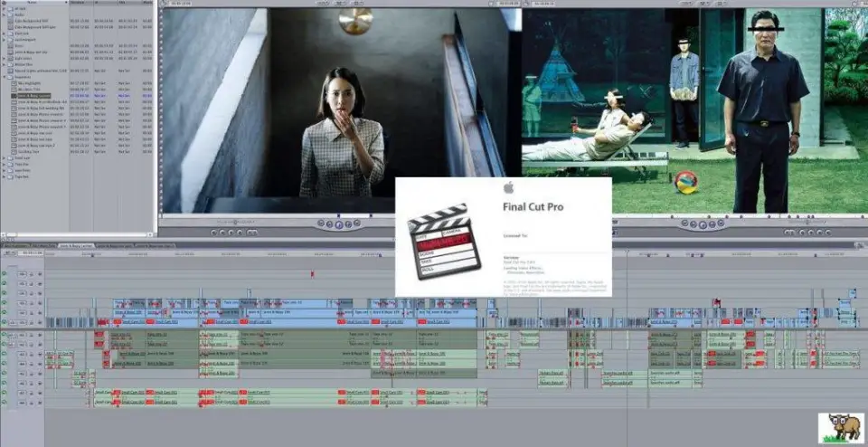Expand the last bin at the Browser bottom

click(x=5, y=176)
